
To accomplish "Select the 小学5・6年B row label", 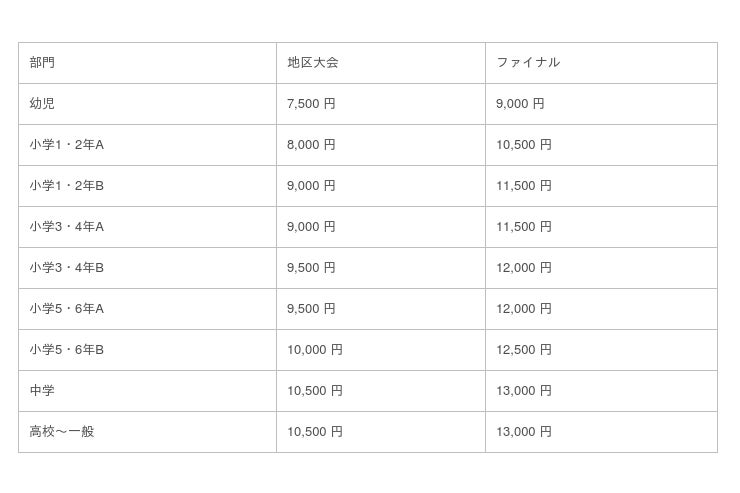I will pyautogui.click(x=66, y=350).
